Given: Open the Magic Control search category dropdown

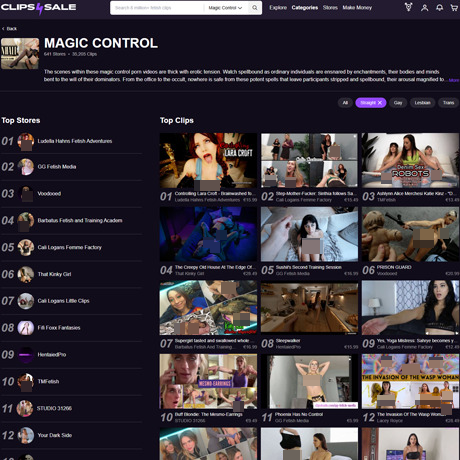Looking at the screenshot, I should point(225,8).
